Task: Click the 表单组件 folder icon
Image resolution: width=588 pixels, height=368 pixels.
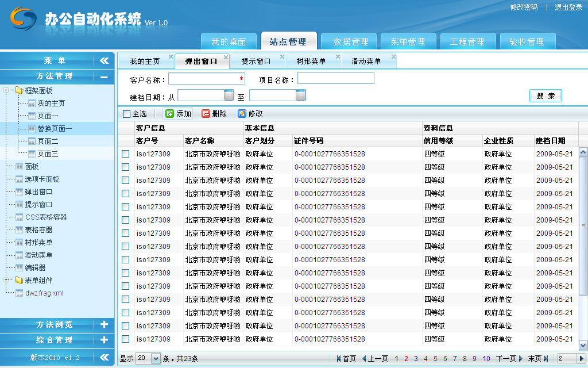Action: pos(19,280)
